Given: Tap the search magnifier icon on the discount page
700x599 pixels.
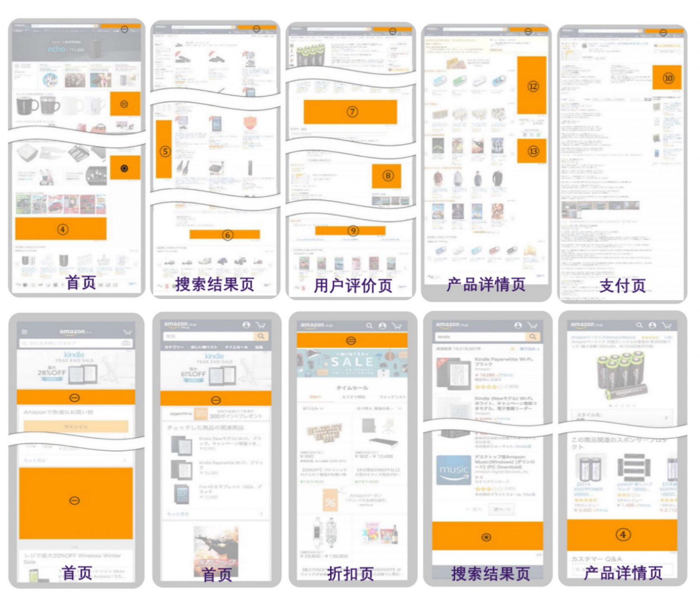Looking at the screenshot, I should (370, 326).
